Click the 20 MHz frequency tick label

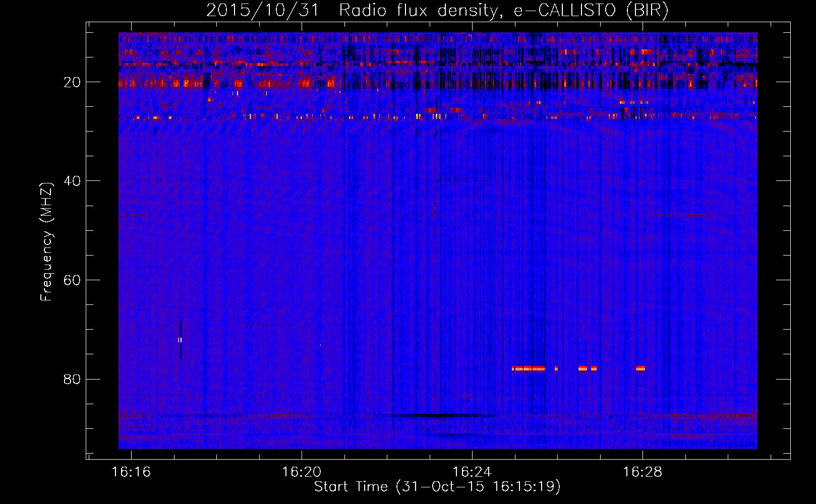tap(72, 82)
